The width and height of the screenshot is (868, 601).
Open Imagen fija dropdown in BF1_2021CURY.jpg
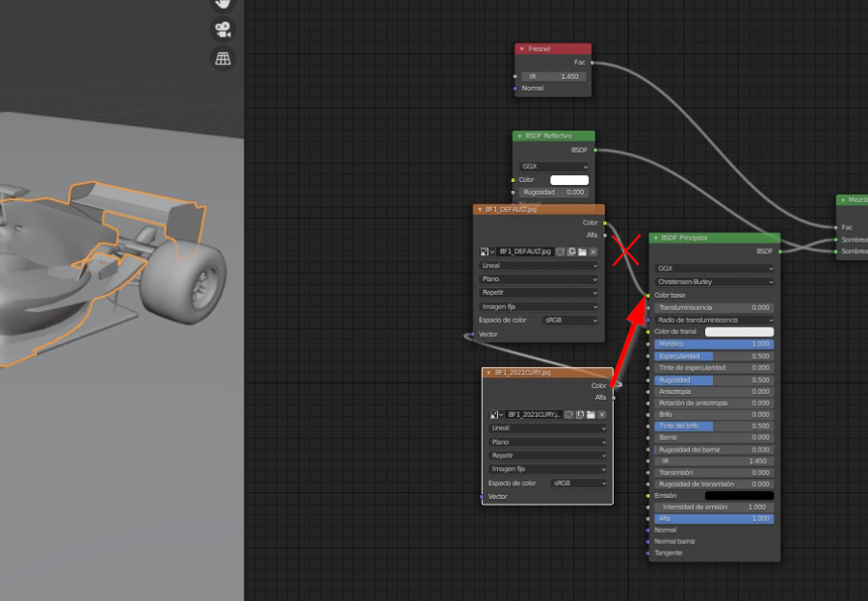click(548, 469)
